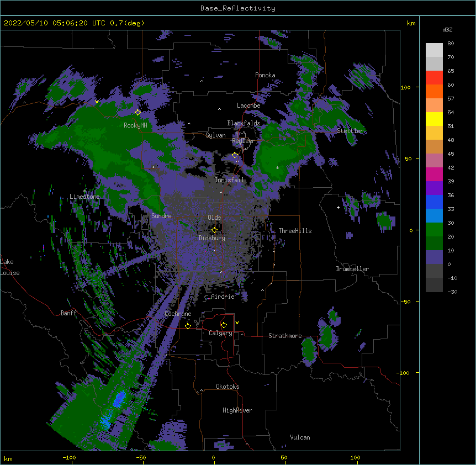Viewport: 476px width, 465px height.
Task: Click the yellow diamond marker between Olds and Didsbury
Action: (214, 230)
